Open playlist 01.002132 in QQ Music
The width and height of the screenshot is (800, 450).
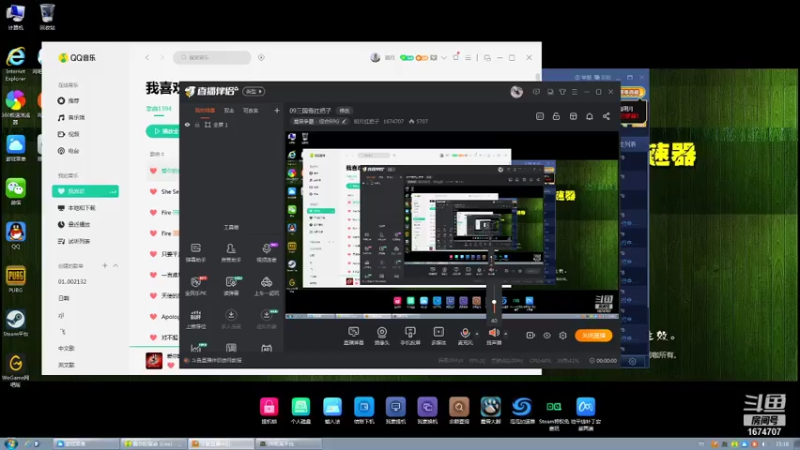[x=72, y=282]
